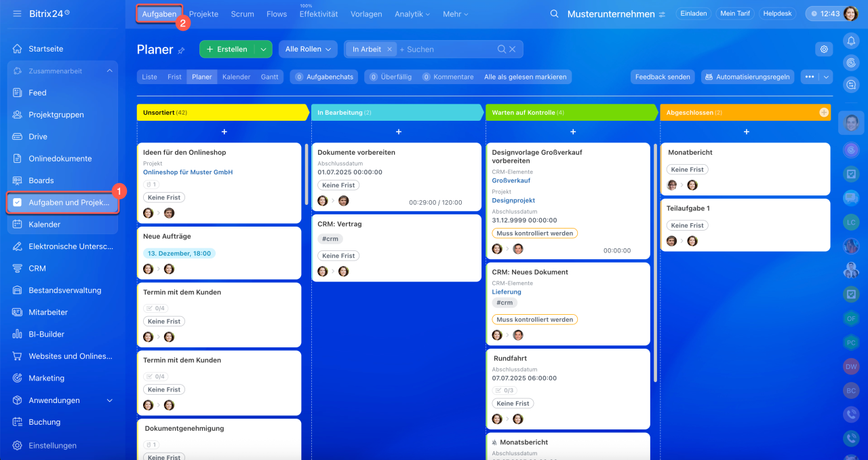Open the Designprojekt link
The image size is (868, 460).
tap(513, 200)
